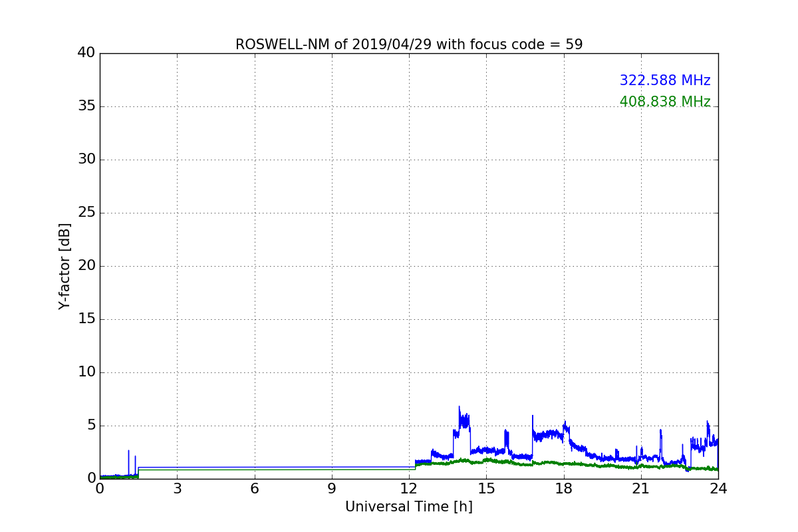Viewport: 798px width, 532px height.
Task: Click the x-axis tick label 18
Action: click(x=564, y=488)
